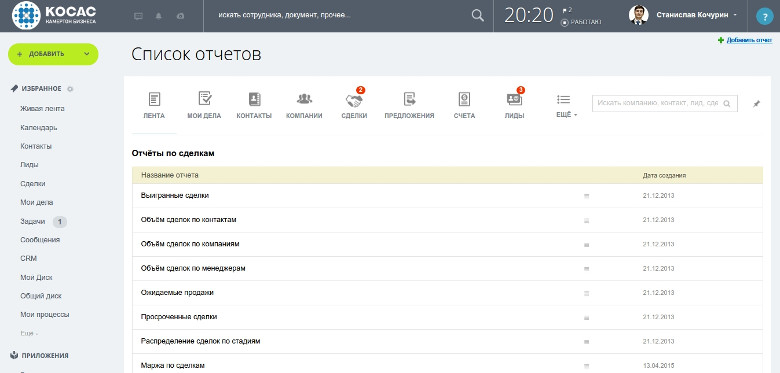
Task: Click row menu icon for Объём сделок по контактам
Action: click(586, 220)
